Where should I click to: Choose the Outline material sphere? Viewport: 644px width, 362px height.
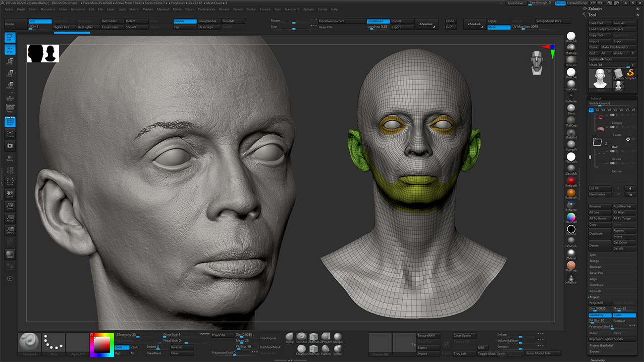tap(571, 229)
